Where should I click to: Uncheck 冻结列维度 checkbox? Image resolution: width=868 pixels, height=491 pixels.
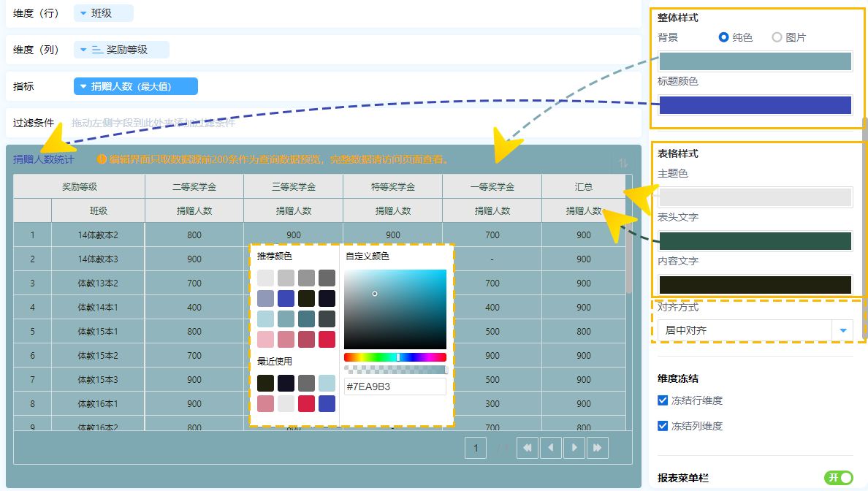click(663, 426)
